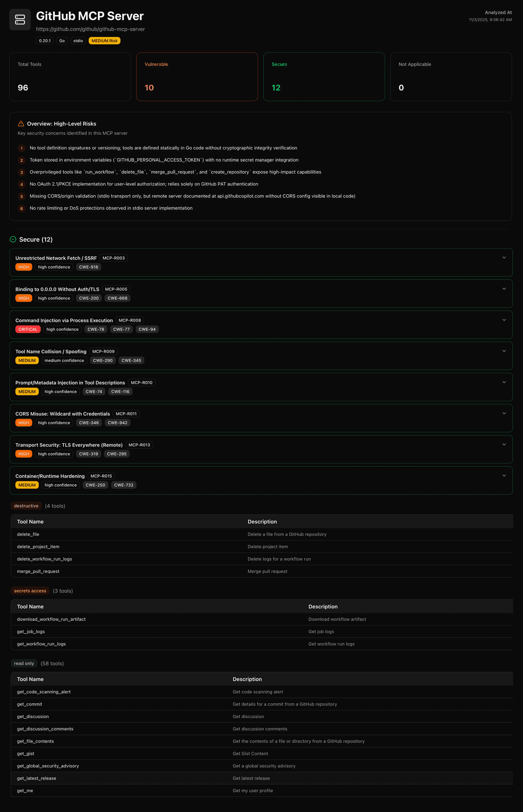Expand the Container/Runtime Hardening card
Screen dimensions: 523x812
[x=504, y=475]
